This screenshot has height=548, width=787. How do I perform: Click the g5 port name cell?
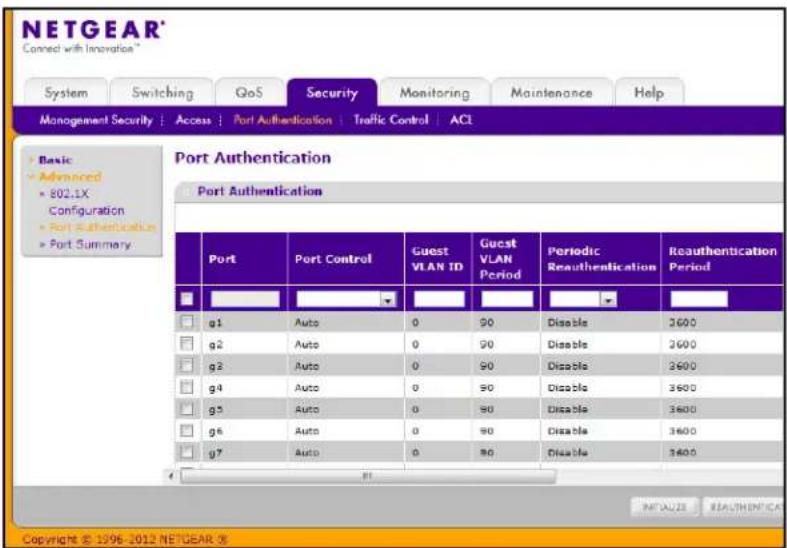(x=216, y=409)
